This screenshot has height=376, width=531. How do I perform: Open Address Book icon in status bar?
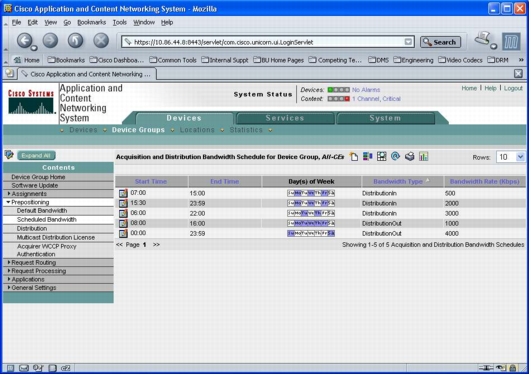(x=52, y=368)
